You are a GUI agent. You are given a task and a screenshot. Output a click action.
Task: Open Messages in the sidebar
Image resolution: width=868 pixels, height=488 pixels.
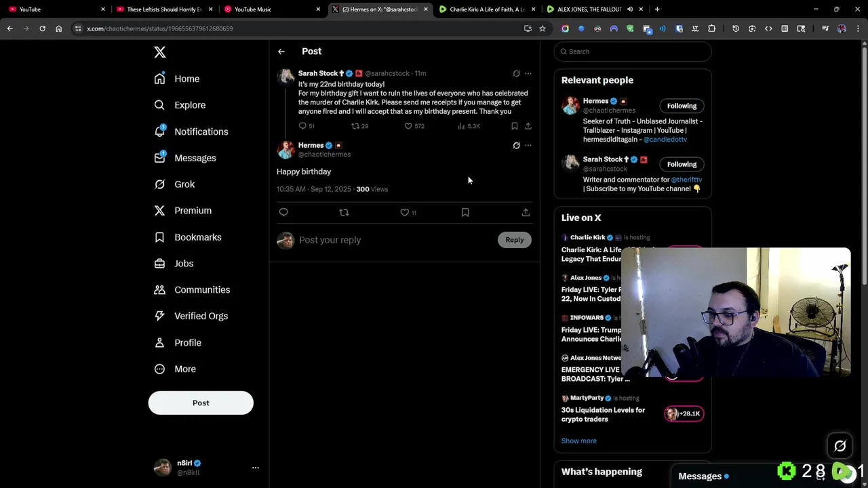click(185, 158)
